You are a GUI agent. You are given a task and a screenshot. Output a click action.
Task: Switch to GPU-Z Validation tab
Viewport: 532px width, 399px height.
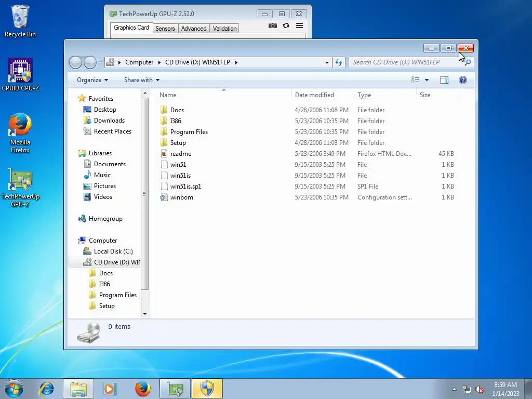224,29
